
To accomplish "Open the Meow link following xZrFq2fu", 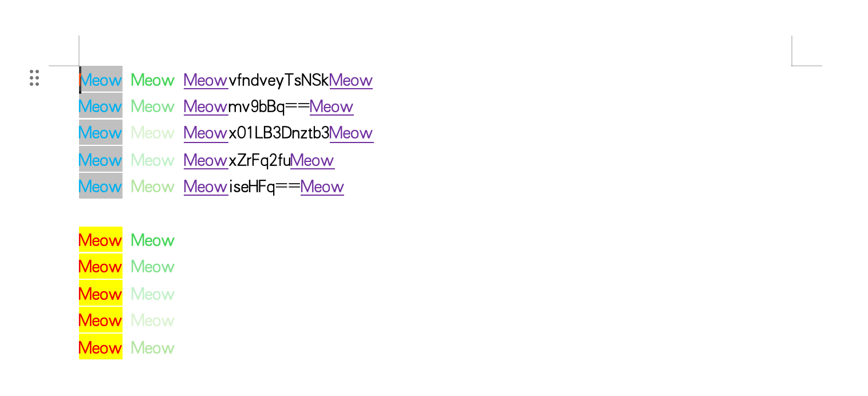I will point(313,161).
